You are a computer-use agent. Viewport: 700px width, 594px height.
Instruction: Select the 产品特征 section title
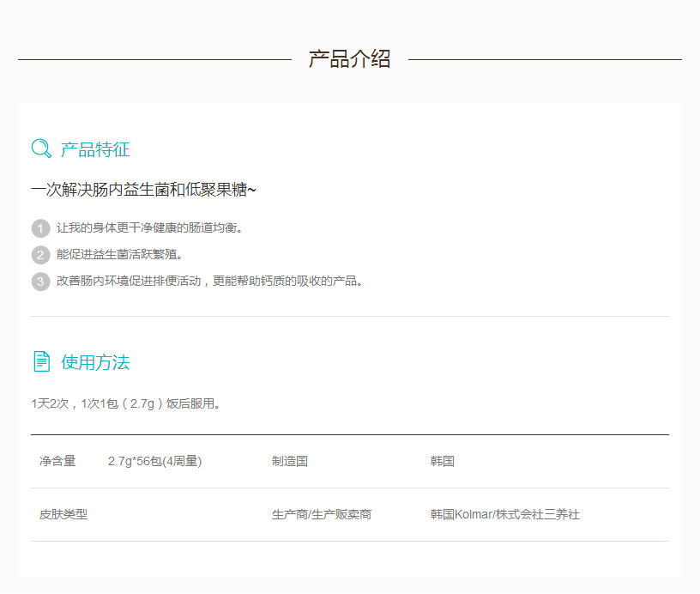click(95, 149)
